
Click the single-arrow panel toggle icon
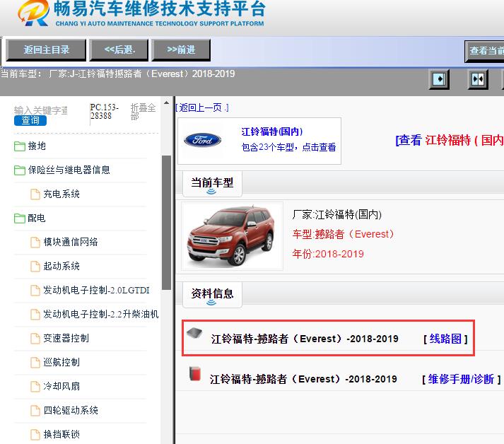tap(439, 79)
